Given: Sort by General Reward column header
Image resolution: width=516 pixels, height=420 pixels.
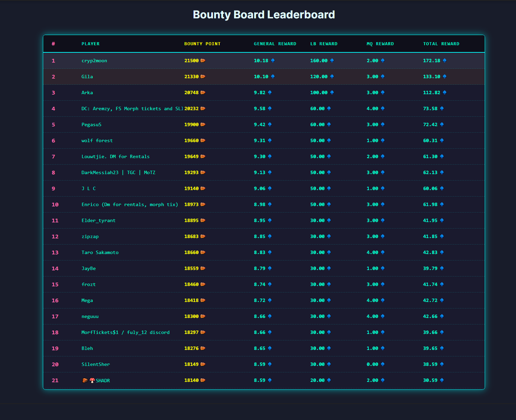Looking at the screenshot, I should pos(275,44).
